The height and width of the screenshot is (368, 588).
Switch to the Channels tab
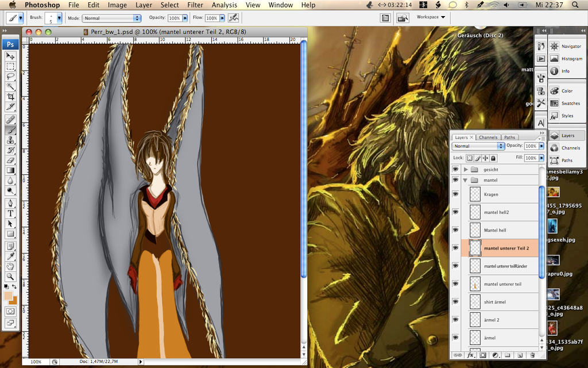[488, 137]
